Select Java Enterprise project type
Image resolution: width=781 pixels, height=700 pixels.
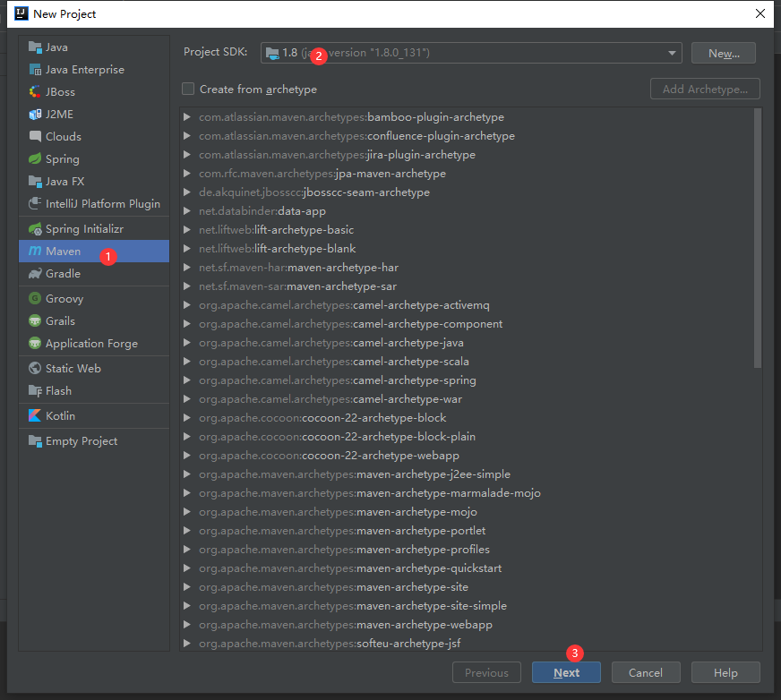click(94, 70)
